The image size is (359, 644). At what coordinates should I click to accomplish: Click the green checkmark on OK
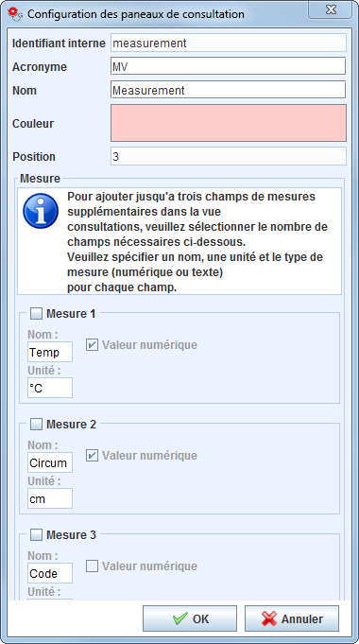[x=180, y=618]
